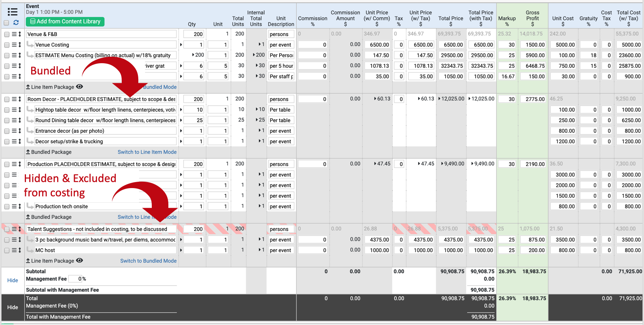The image size is (644, 325).
Task: Select checkbox for Venue Costing row
Action: coord(7,45)
